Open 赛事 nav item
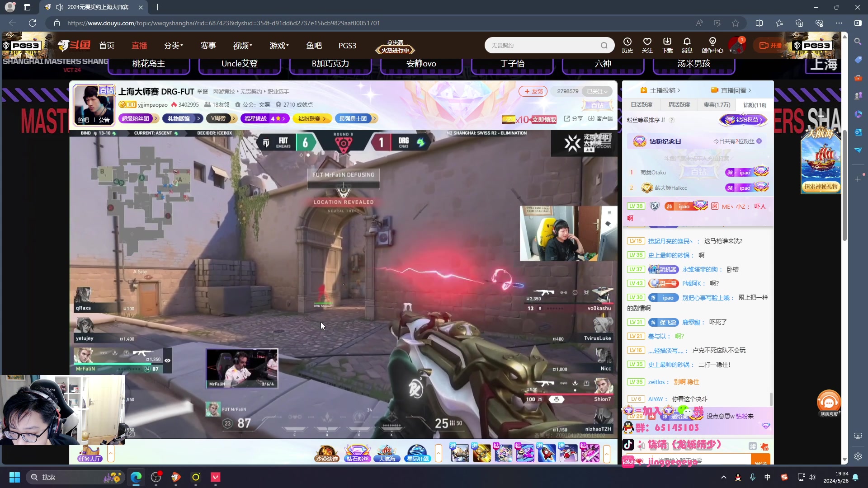The image size is (868, 488). point(208,46)
